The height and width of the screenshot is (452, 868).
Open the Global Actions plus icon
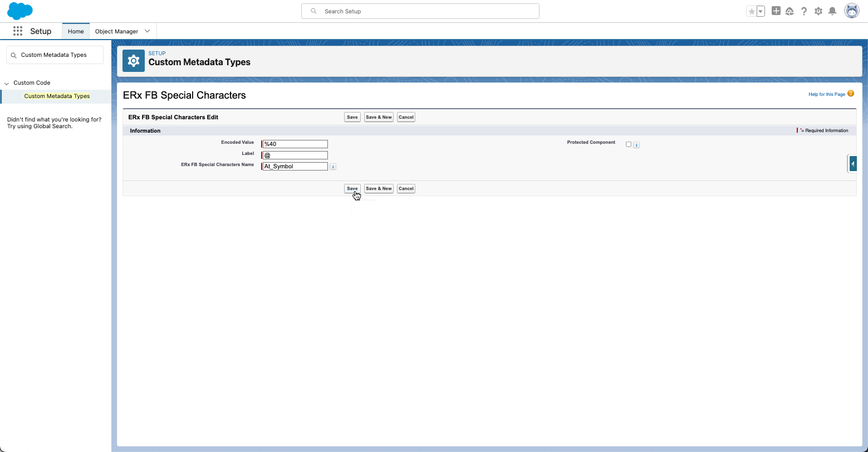pyautogui.click(x=776, y=11)
